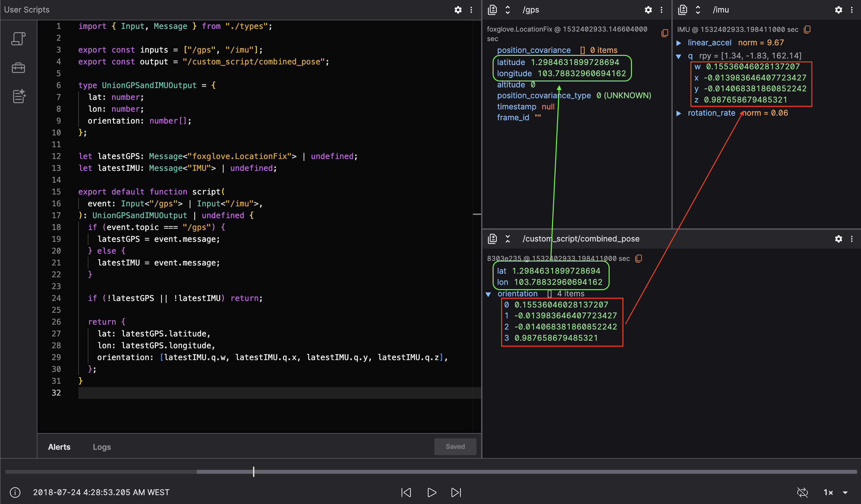
Task: Expand all values in /imu panel
Action: pyautogui.click(x=698, y=10)
